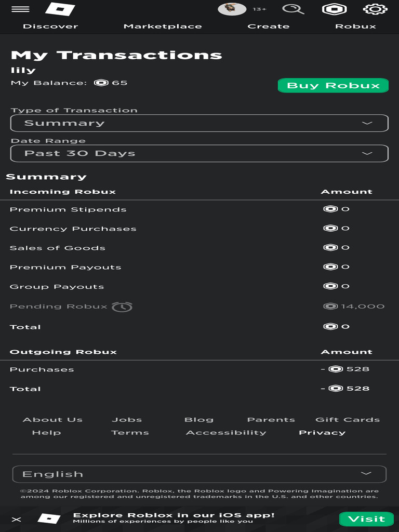Click the pending Robux clock icon

point(122,307)
